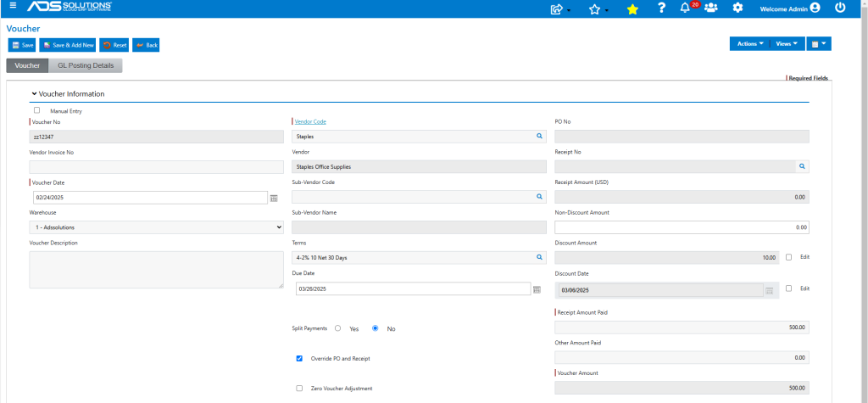The height and width of the screenshot is (403, 868).
Task: Click the Discount Amount 10.00 value
Action: click(x=769, y=258)
